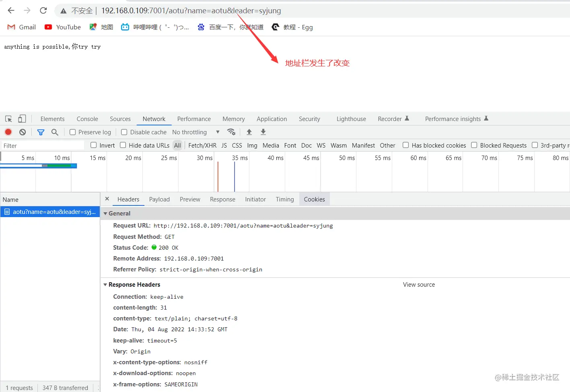Select the All resource filter
Image resolution: width=570 pixels, height=392 pixels.
(177, 146)
